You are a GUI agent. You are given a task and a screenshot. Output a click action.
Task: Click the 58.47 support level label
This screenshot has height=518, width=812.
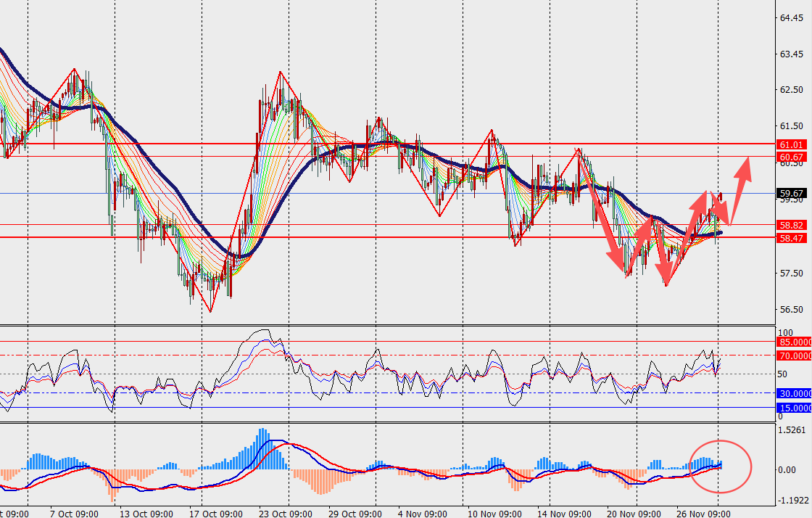[x=791, y=238]
